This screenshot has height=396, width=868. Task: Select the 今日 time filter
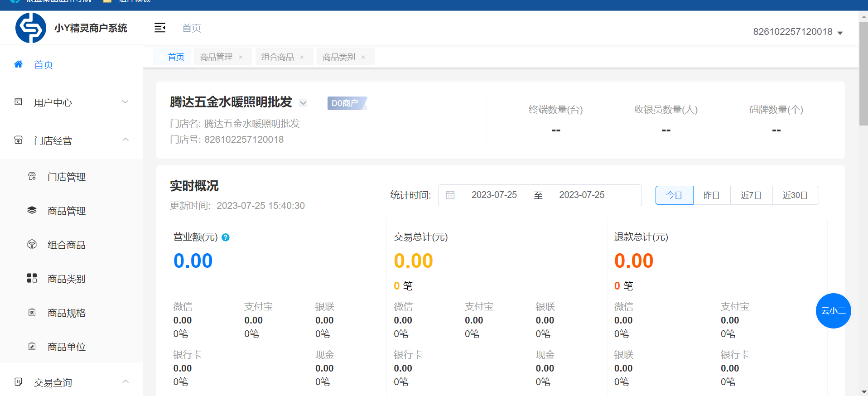675,195
